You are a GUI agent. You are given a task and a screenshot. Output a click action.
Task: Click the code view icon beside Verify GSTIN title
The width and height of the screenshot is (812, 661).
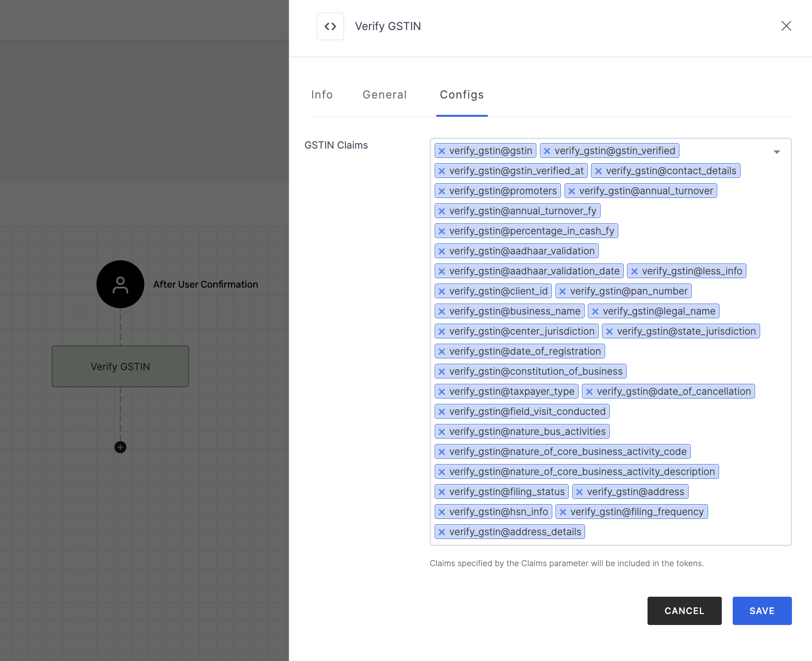click(330, 26)
